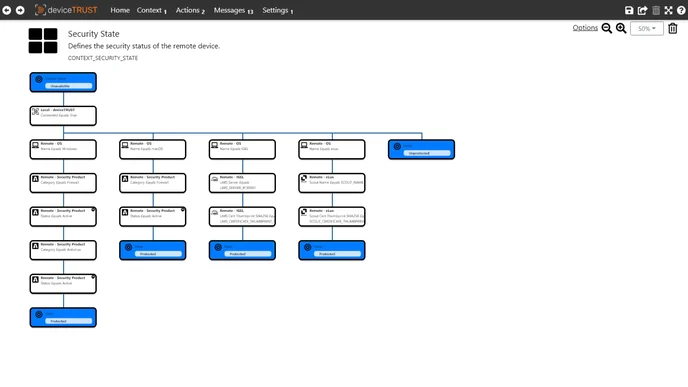
Task: Go forward with the right arrow icon
Action: tap(20, 10)
